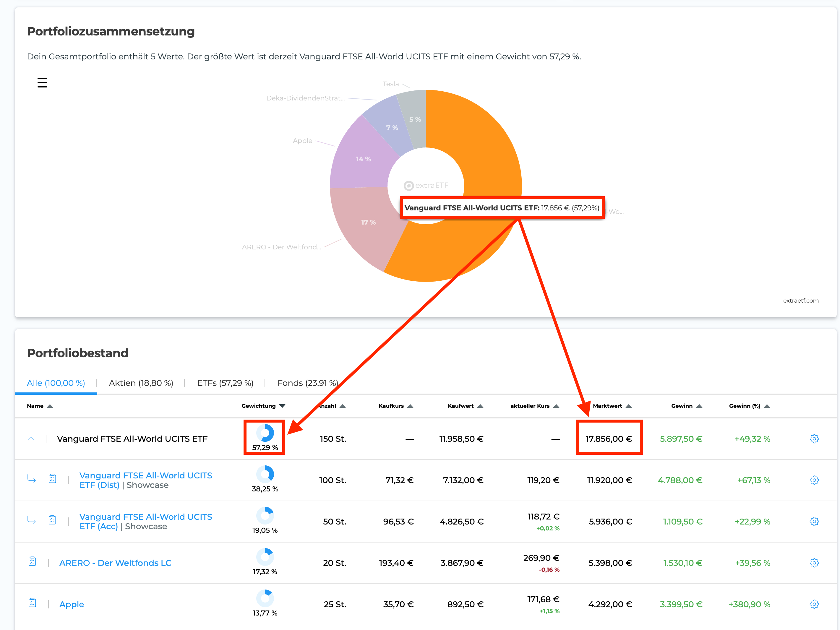Click the clipboard icon for Vanguard ETF (Acc)

(x=52, y=520)
